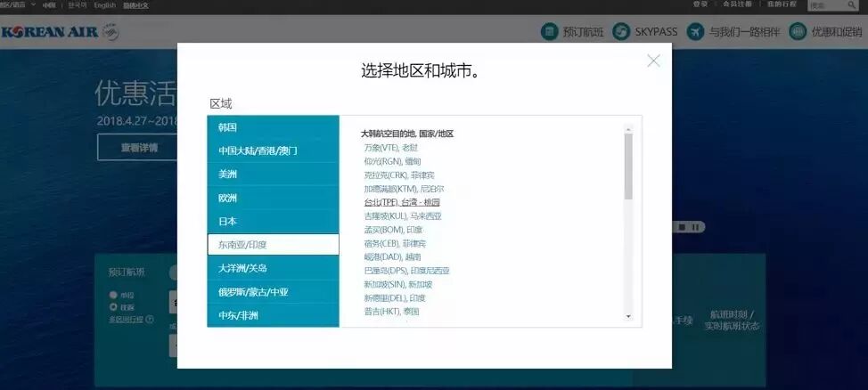Choose 新加坡(SIN), 新加坡 city
The image size is (868, 390).
398,284
